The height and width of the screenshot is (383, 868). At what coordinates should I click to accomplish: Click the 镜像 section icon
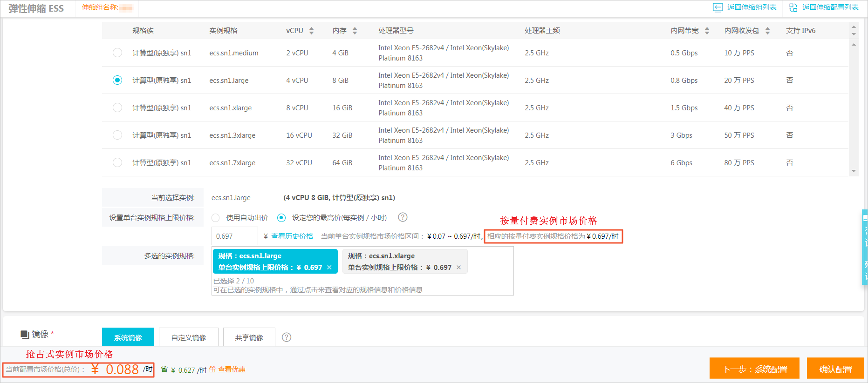point(25,334)
